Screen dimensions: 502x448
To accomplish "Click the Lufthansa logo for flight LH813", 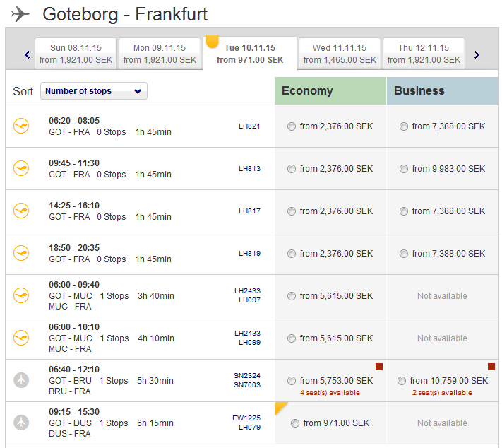I will point(21,169).
